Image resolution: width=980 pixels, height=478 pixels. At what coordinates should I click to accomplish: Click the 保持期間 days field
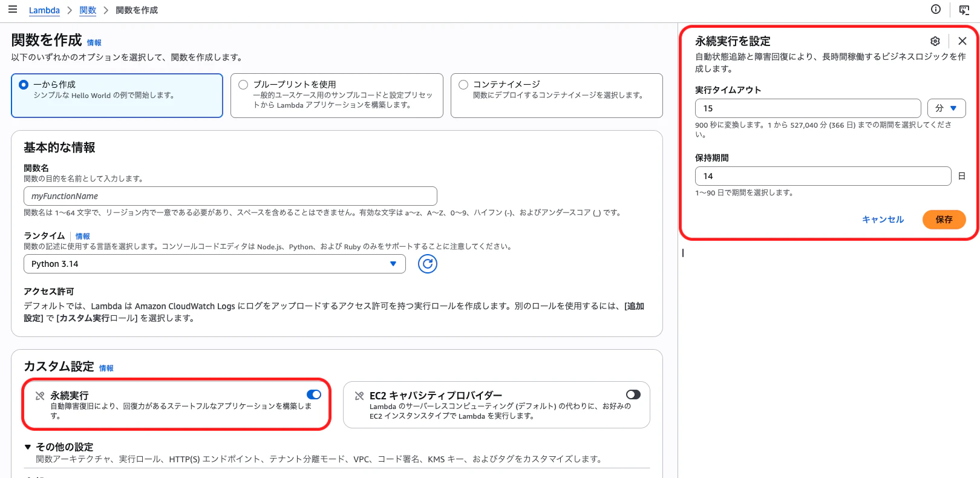(823, 176)
